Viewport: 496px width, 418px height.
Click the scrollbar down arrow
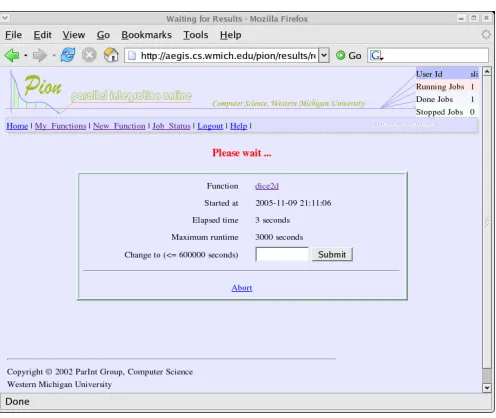[487, 388]
